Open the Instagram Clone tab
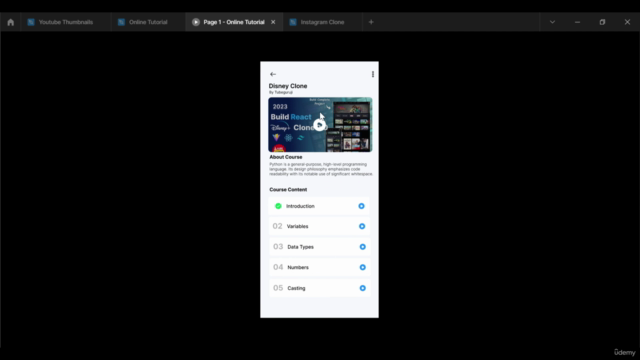Image resolution: width=640 pixels, height=360 pixels. click(322, 22)
